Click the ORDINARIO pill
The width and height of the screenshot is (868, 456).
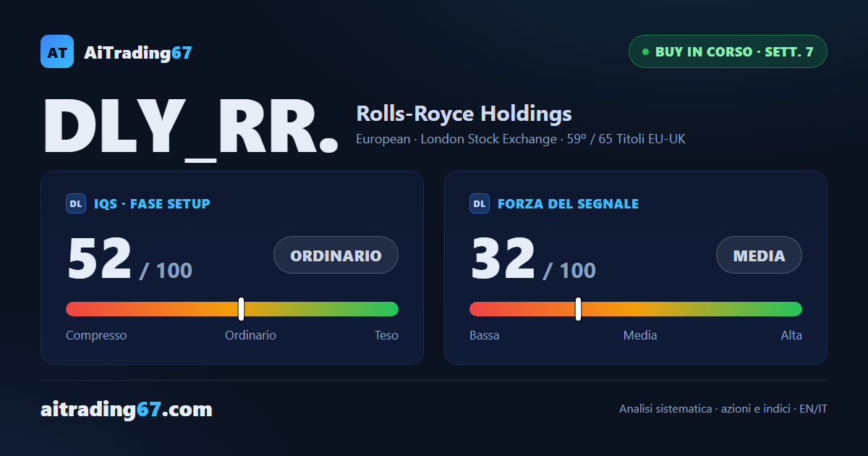(336, 255)
